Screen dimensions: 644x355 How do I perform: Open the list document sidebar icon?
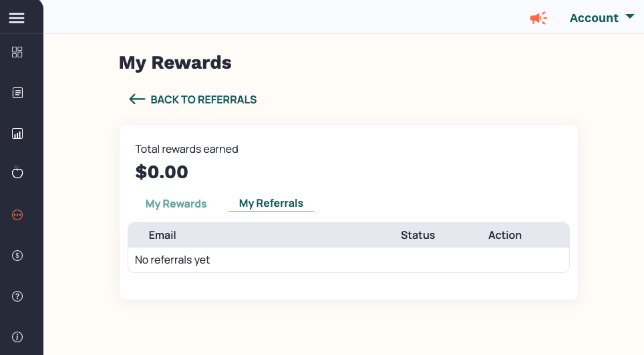pos(17,93)
